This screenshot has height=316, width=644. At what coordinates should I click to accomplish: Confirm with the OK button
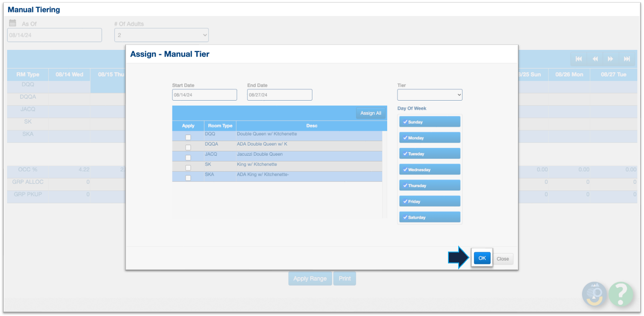(x=482, y=258)
